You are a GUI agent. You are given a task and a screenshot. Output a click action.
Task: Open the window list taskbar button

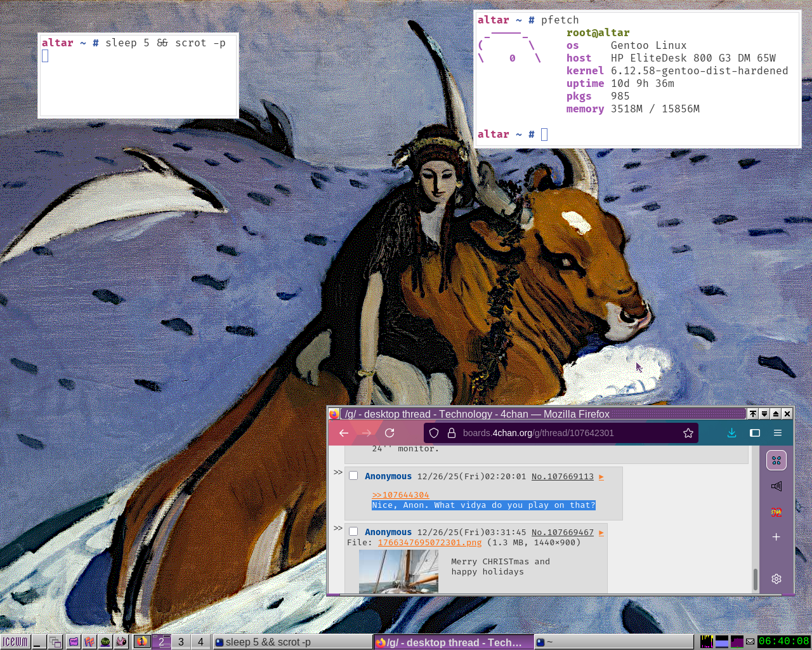55,642
